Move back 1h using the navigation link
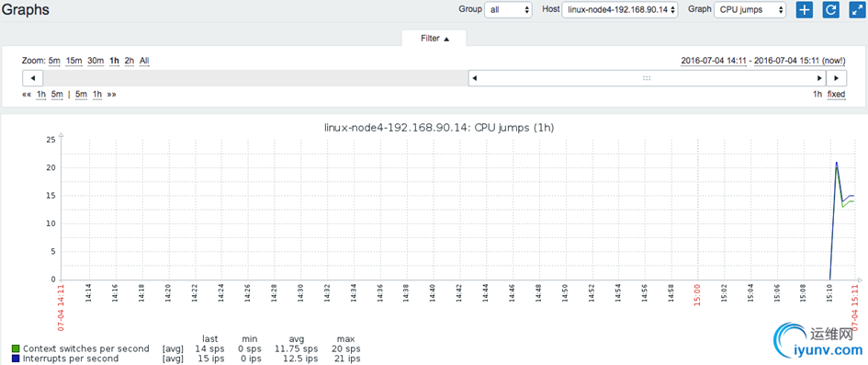 tap(41, 94)
